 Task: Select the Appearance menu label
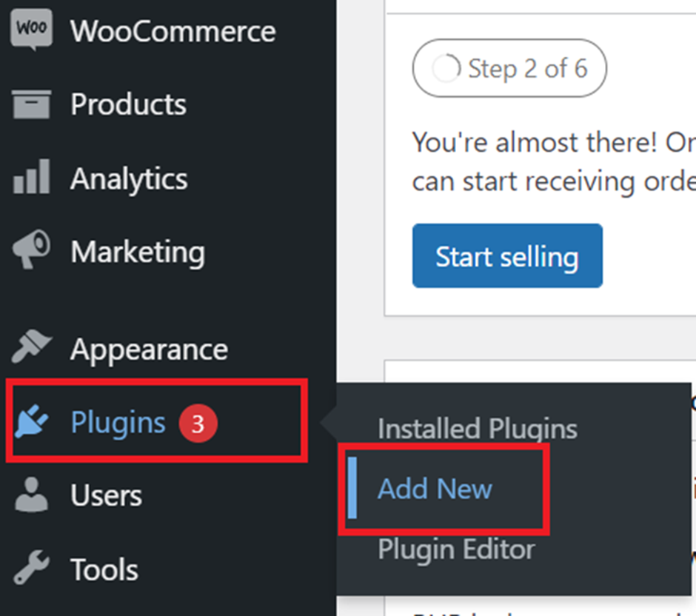tap(149, 351)
